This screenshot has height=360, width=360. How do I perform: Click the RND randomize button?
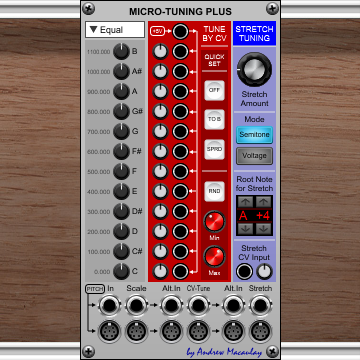(214, 191)
